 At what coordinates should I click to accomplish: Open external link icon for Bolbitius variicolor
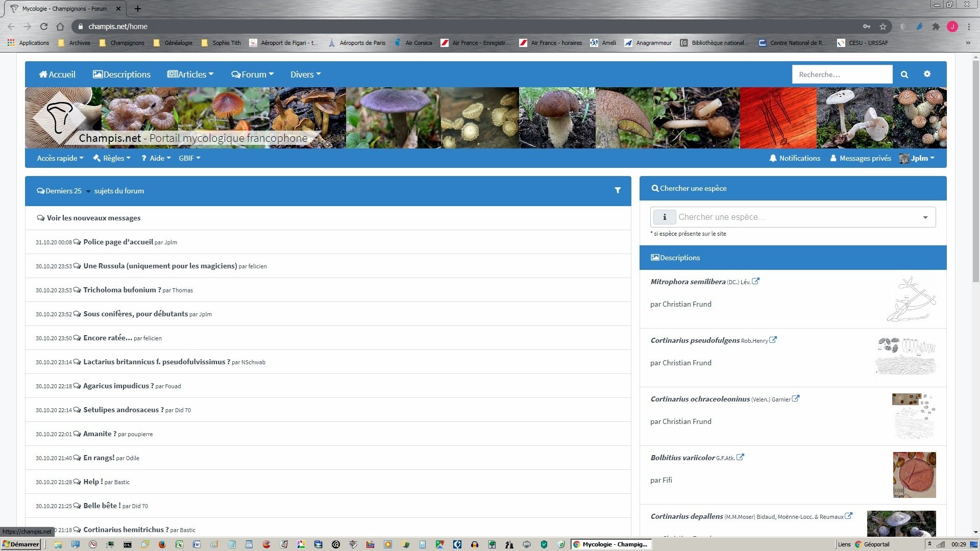tap(740, 457)
